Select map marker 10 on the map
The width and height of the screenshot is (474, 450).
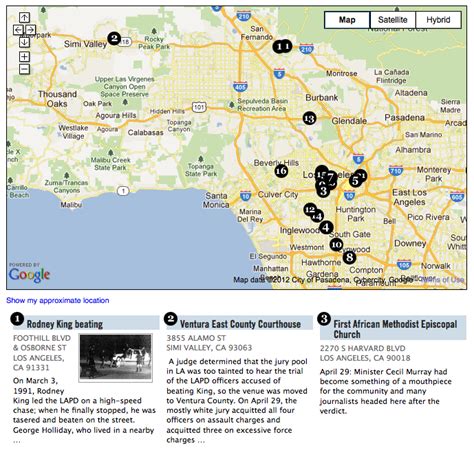(336, 245)
